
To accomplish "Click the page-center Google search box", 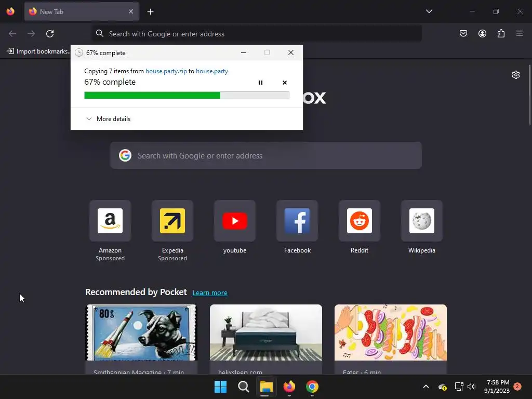I will [266, 155].
